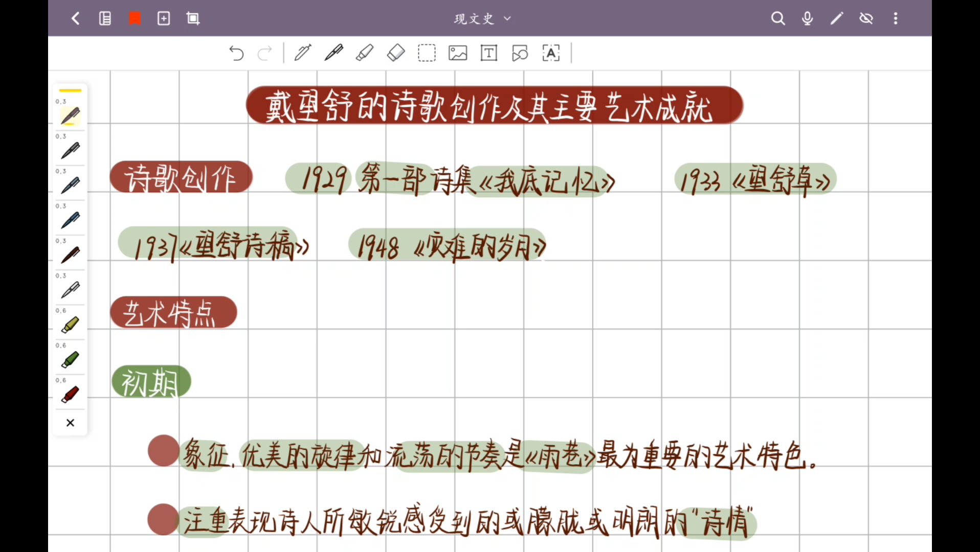This screenshot has height=552, width=980.
Task: Tap the red bullet before 象征
Action: coord(163,450)
